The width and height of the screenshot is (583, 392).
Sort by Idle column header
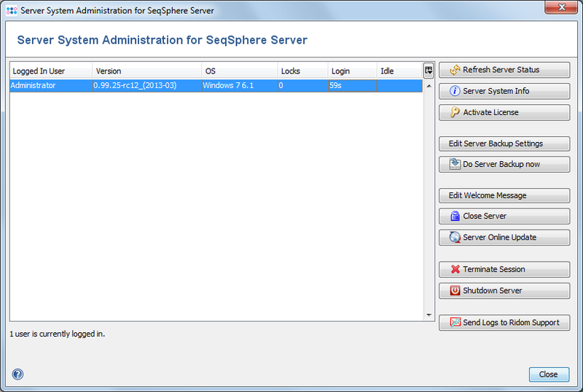tap(398, 71)
